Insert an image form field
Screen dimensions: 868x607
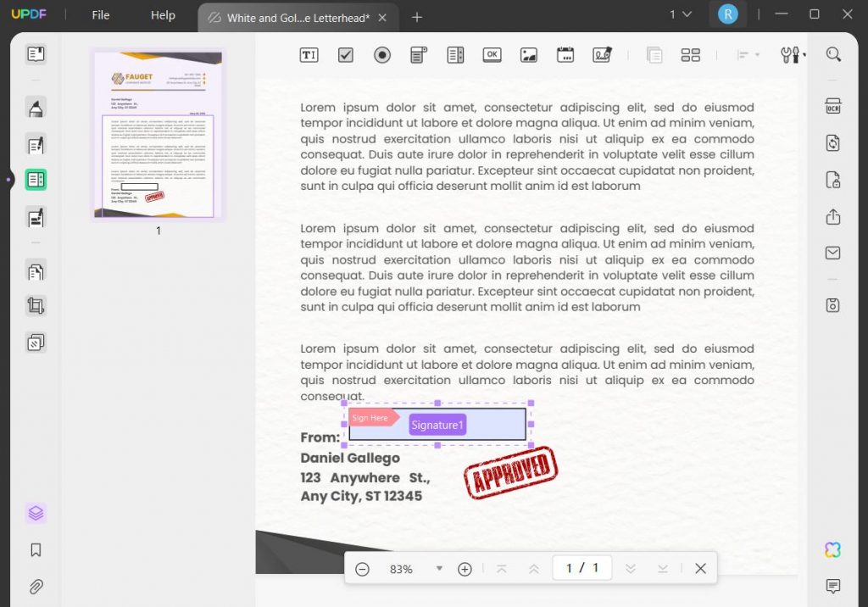pos(529,54)
